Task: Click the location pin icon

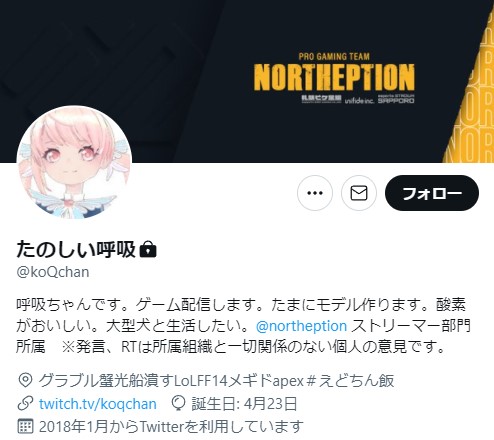Action: 25,380
